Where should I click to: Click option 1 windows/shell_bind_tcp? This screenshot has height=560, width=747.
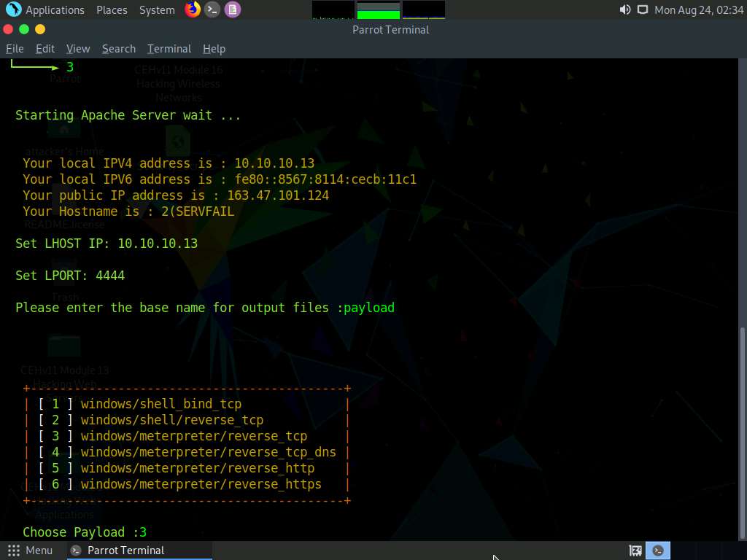tap(161, 404)
